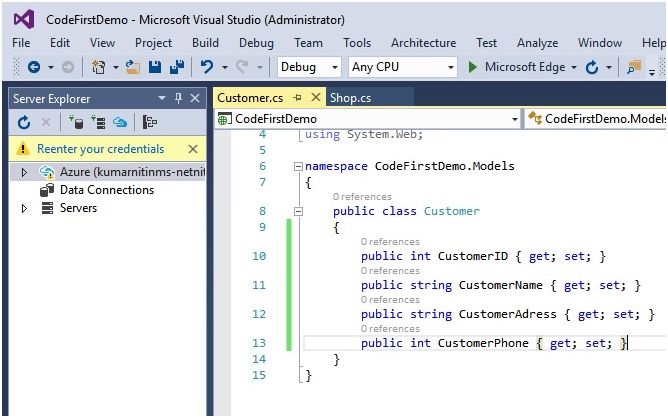Open the Window menu
The image size is (668, 418).
tap(600, 43)
